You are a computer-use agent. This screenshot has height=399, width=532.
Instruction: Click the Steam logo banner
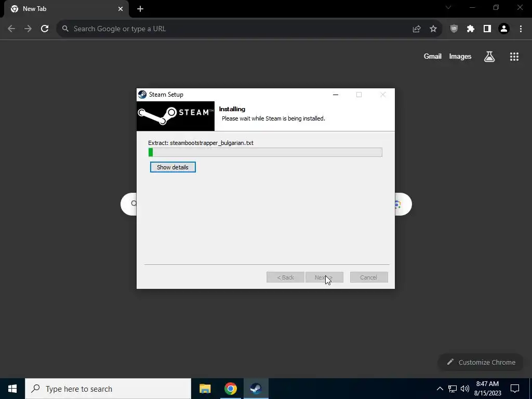[176, 116]
